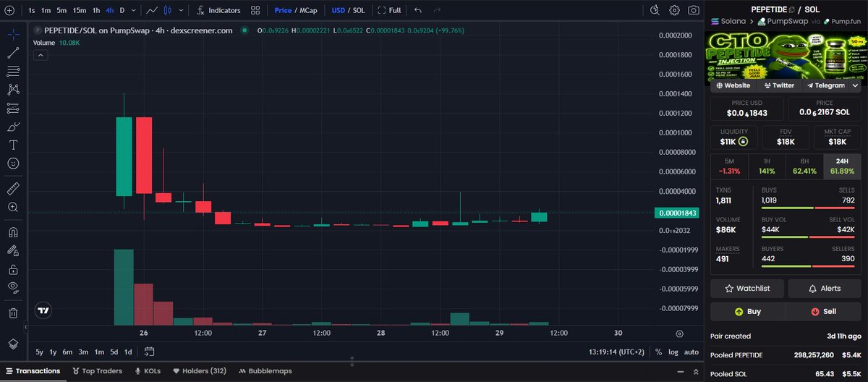Select the XABCD pattern tool
This screenshot has height=382, width=868.
(x=13, y=90)
